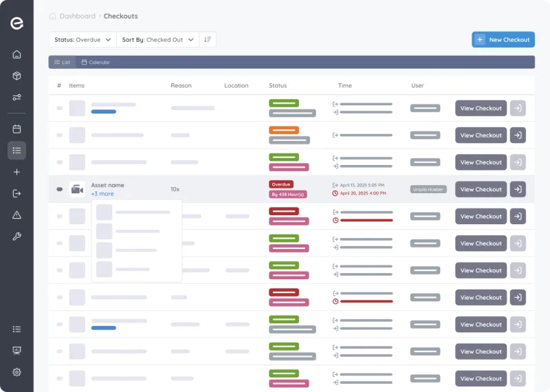Image resolution: width=550 pixels, height=392 pixels.
Task: Open the calendar icon in the sidebar
Action: click(x=16, y=129)
